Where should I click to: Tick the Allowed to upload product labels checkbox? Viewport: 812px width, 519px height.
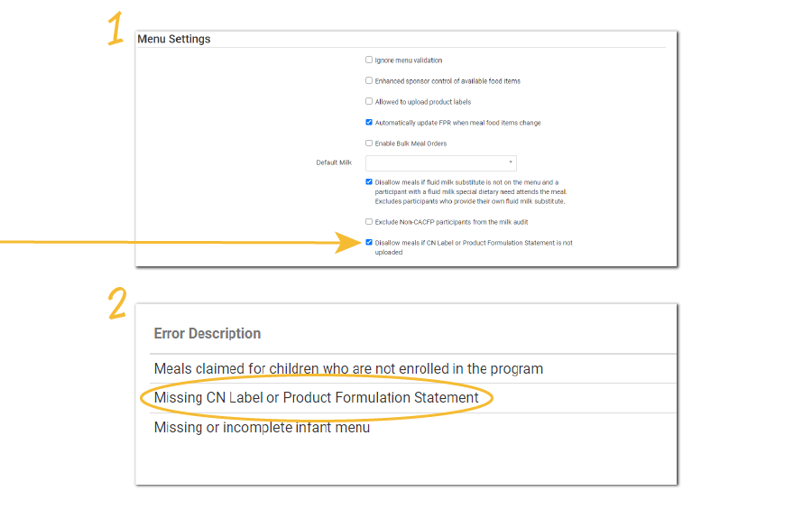[369, 102]
